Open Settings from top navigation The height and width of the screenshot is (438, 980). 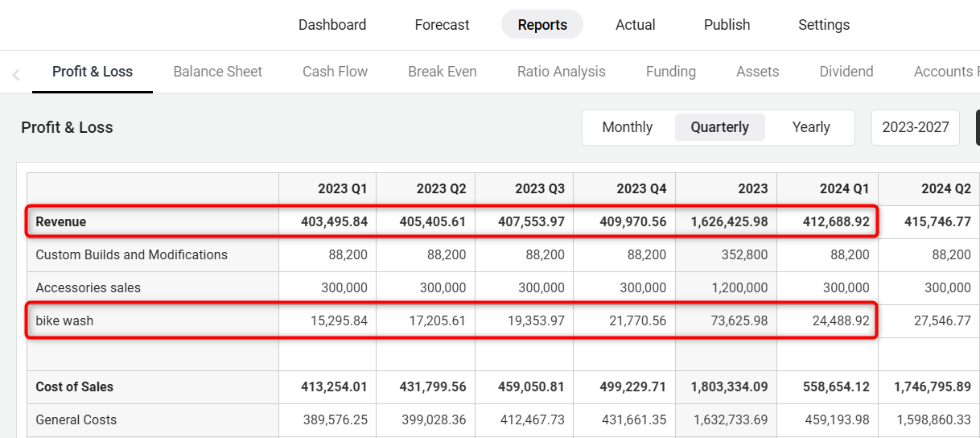point(824,25)
